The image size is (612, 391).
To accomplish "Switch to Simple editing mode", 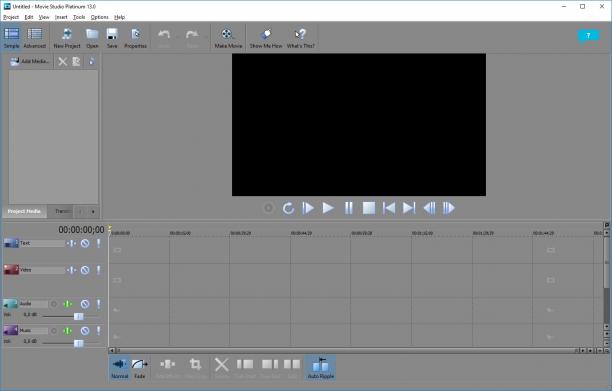I will click(11, 38).
